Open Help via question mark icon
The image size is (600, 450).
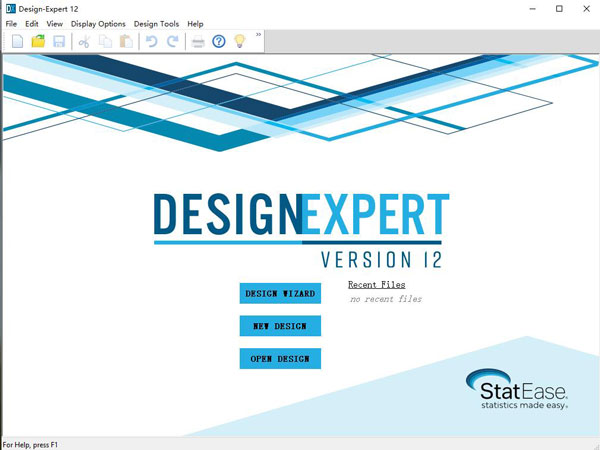219,41
